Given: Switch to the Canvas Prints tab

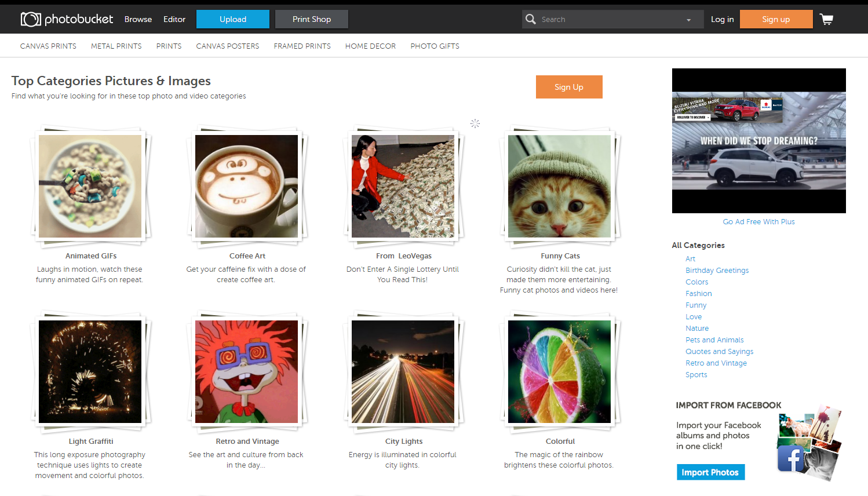Looking at the screenshot, I should (48, 45).
